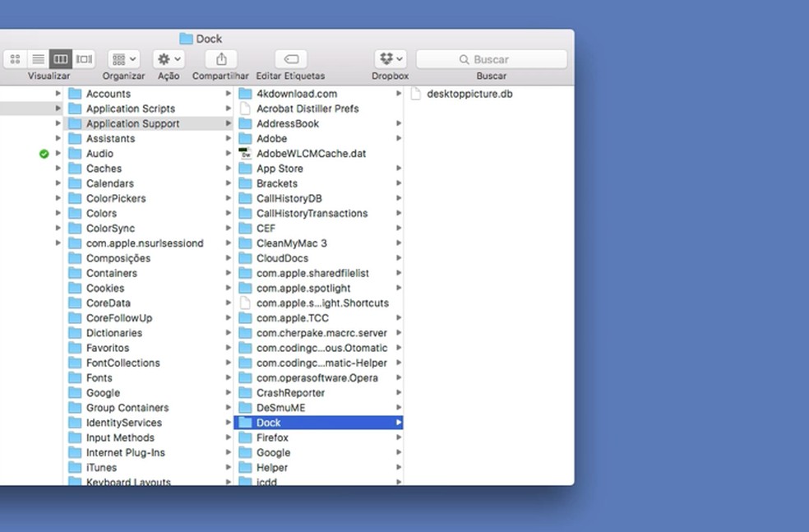The image size is (809, 532).
Task: Open the Caches folder
Action: pyautogui.click(x=150, y=169)
